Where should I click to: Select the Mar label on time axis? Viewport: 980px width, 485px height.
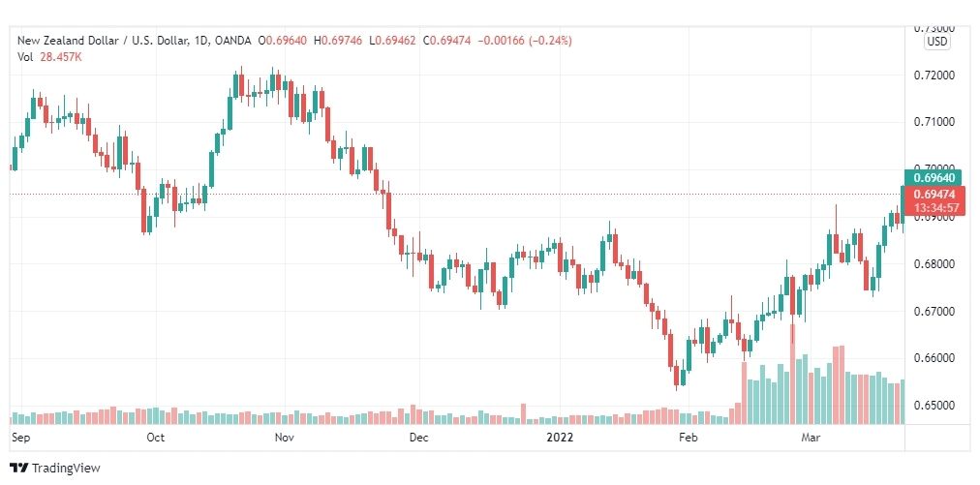pos(811,438)
